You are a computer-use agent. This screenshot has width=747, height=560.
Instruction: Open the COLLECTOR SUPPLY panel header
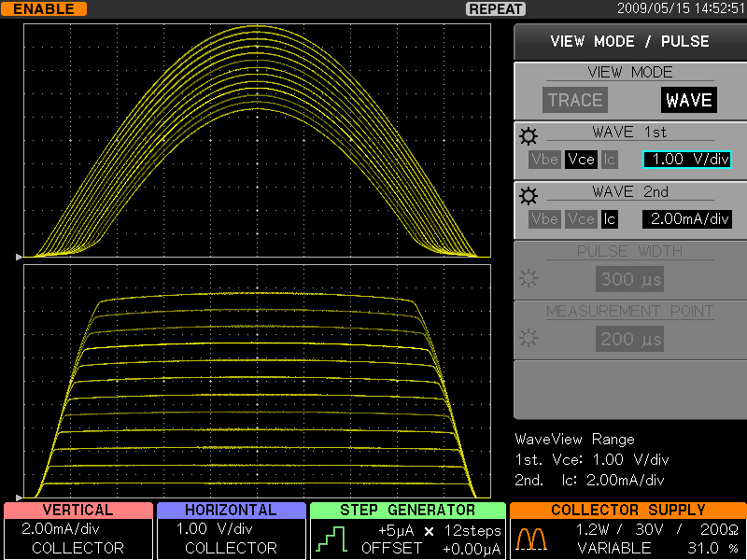[x=628, y=510]
